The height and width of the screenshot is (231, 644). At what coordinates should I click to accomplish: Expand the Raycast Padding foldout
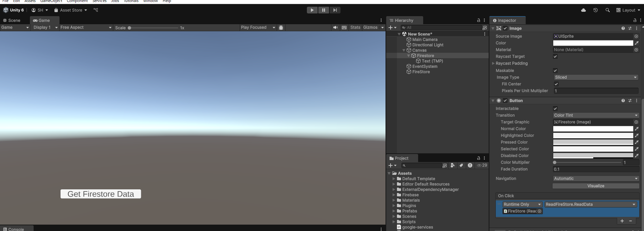(493, 63)
